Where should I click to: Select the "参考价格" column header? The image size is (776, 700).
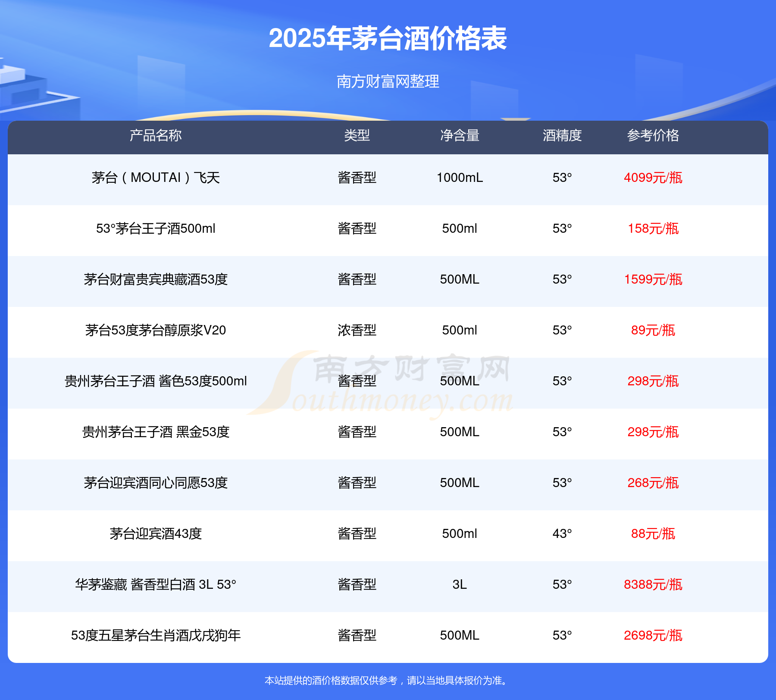click(x=653, y=136)
